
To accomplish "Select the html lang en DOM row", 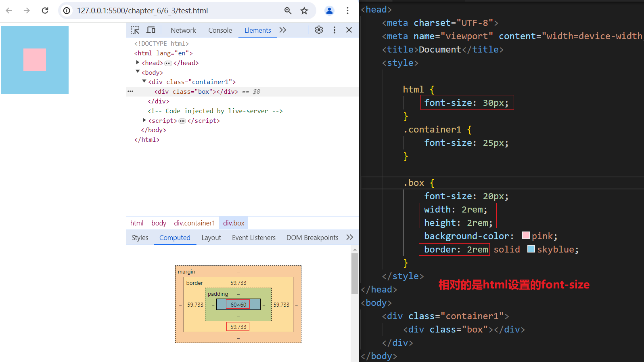I will point(163,53).
